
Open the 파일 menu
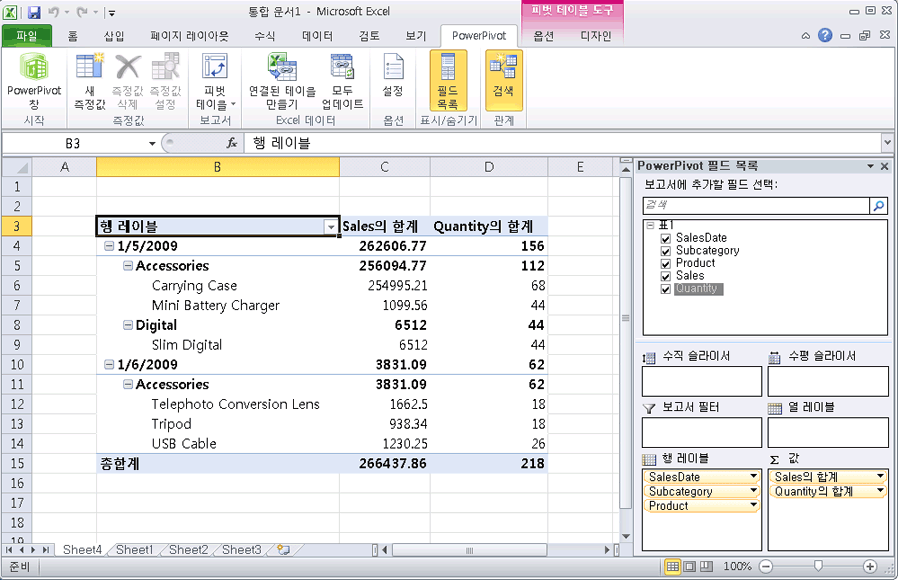pos(25,35)
